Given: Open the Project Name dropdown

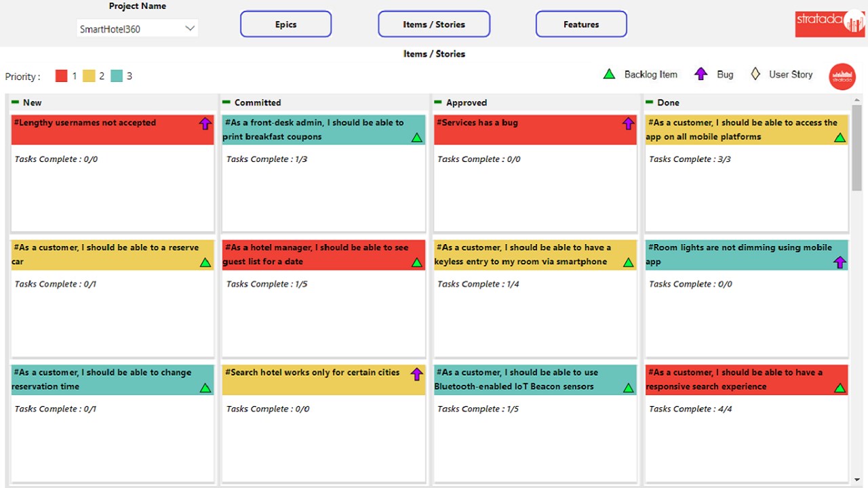Looking at the screenshot, I should click(190, 28).
